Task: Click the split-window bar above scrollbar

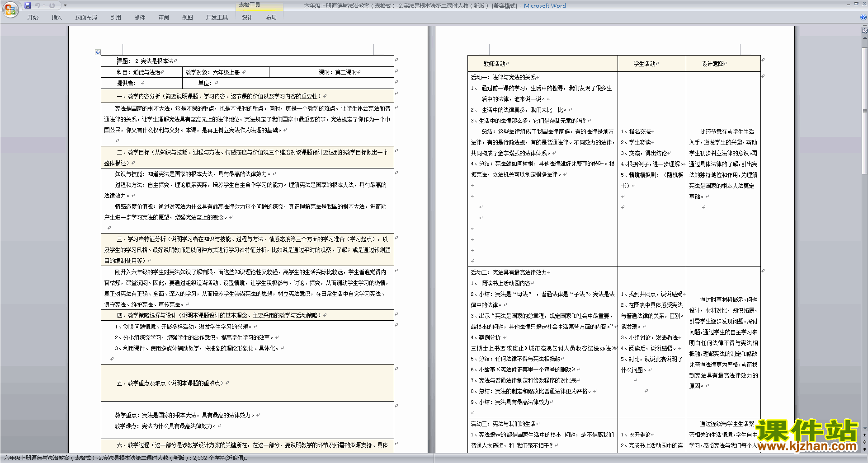Action: [865, 27]
